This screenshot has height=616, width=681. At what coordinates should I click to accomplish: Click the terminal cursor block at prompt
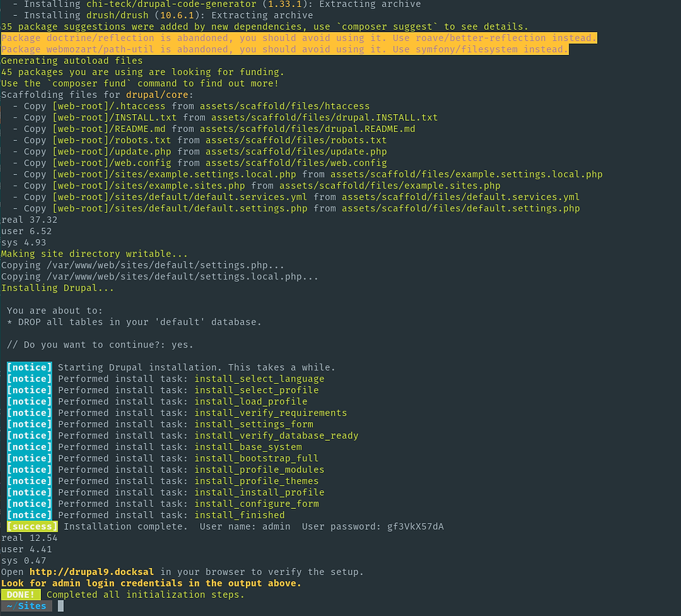[x=61, y=606]
